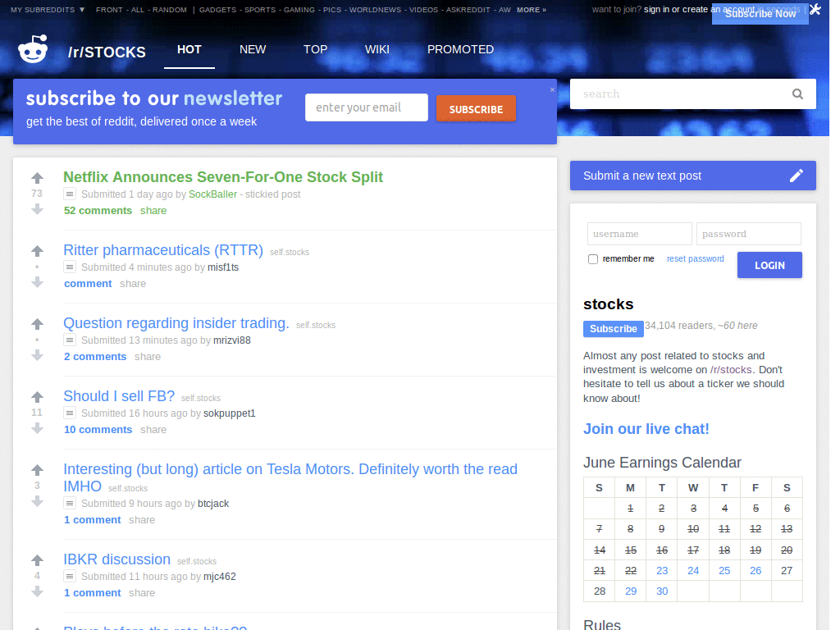Switch to the TOP tab
This screenshot has width=840, height=630.
pos(315,49)
